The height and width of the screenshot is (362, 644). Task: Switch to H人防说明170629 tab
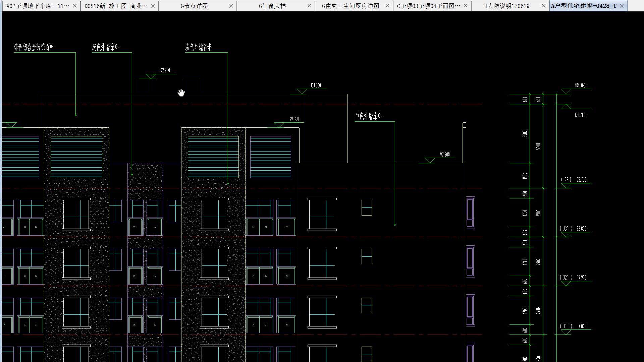point(510,6)
